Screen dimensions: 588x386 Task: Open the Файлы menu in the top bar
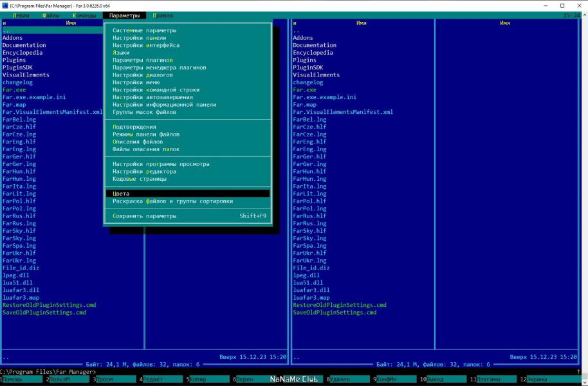pos(51,15)
